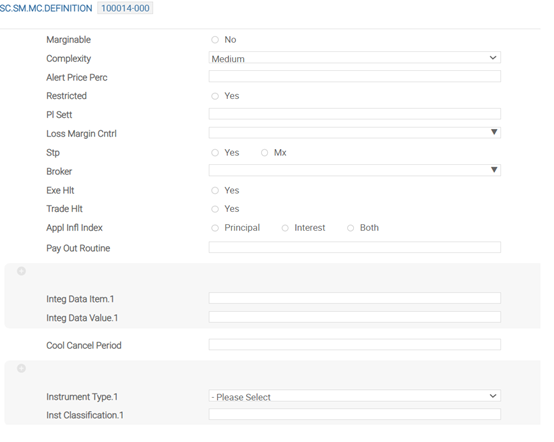Image resolution: width=554 pixels, height=442 pixels.
Task: Click the Pay Out Routine input field
Action: [354, 247]
